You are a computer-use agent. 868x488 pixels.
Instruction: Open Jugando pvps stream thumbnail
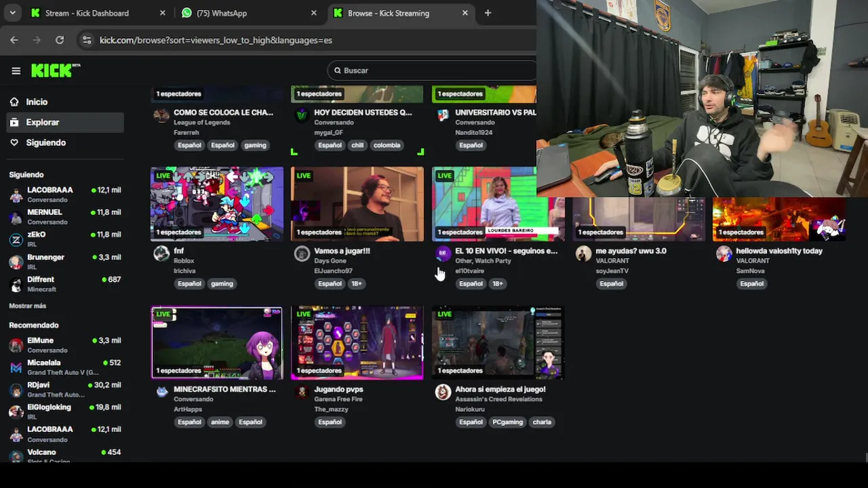tap(357, 342)
